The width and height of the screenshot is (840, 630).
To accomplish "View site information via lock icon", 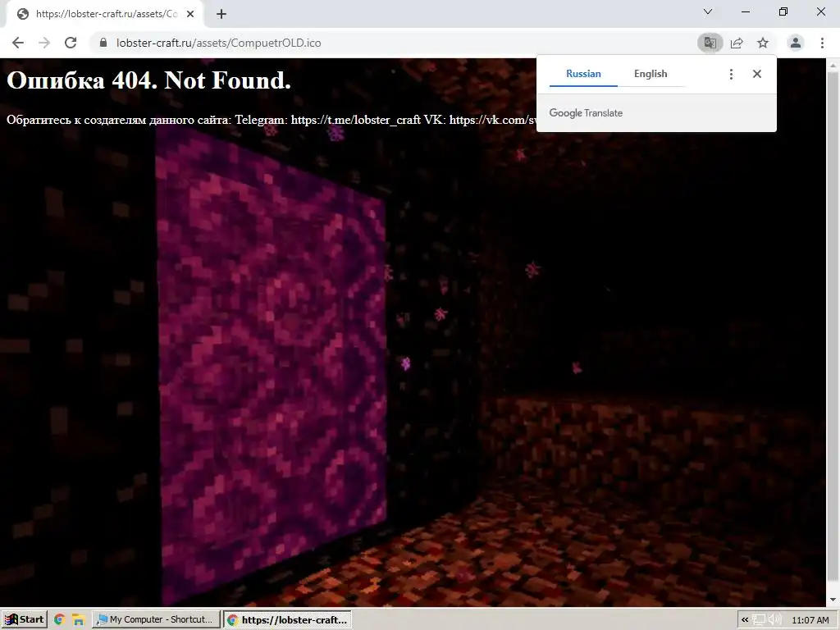I will (x=103, y=43).
